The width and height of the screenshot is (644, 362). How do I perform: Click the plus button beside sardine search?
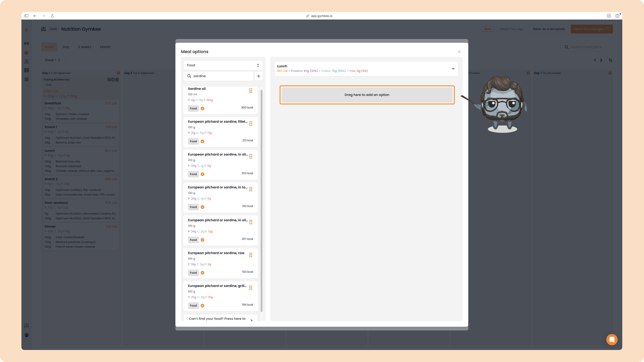(258, 76)
